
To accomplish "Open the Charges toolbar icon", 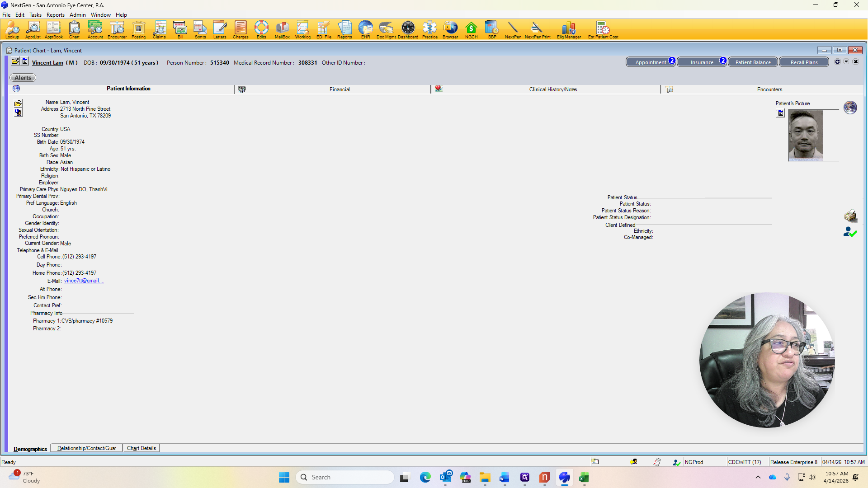I will tap(241, 30).
